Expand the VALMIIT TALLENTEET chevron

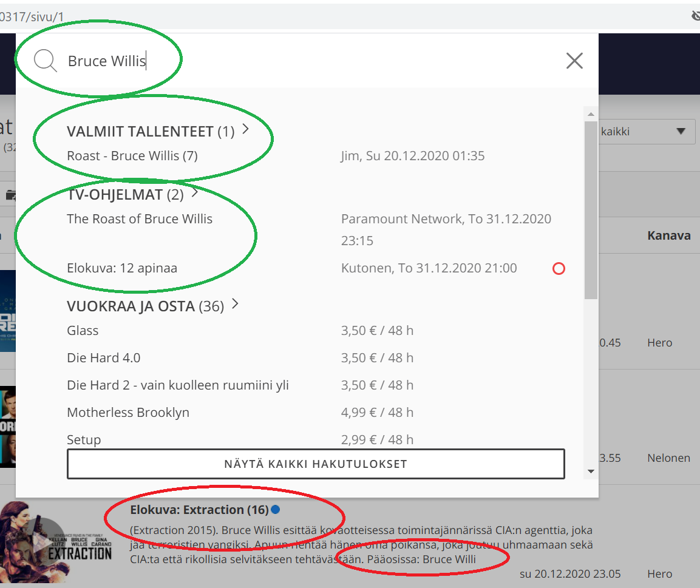click(x=245, y=129)
